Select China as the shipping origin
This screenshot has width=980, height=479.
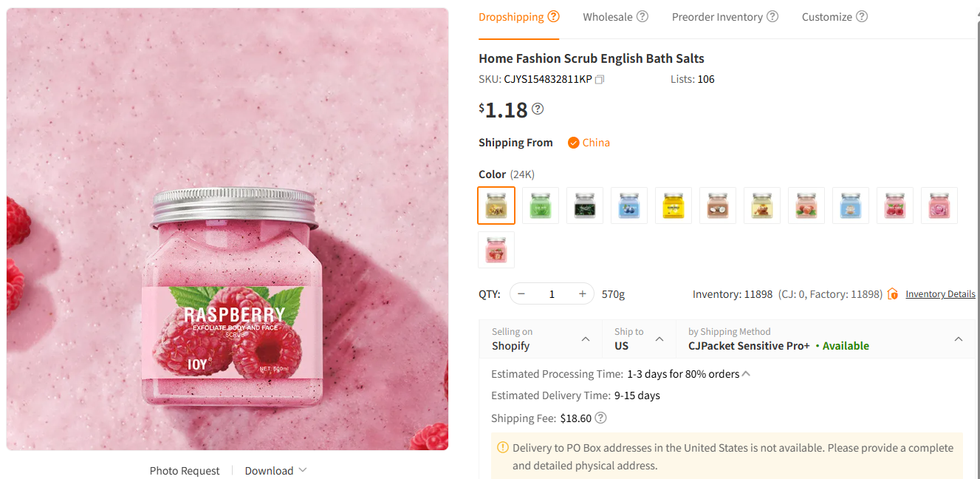point(589,142)
